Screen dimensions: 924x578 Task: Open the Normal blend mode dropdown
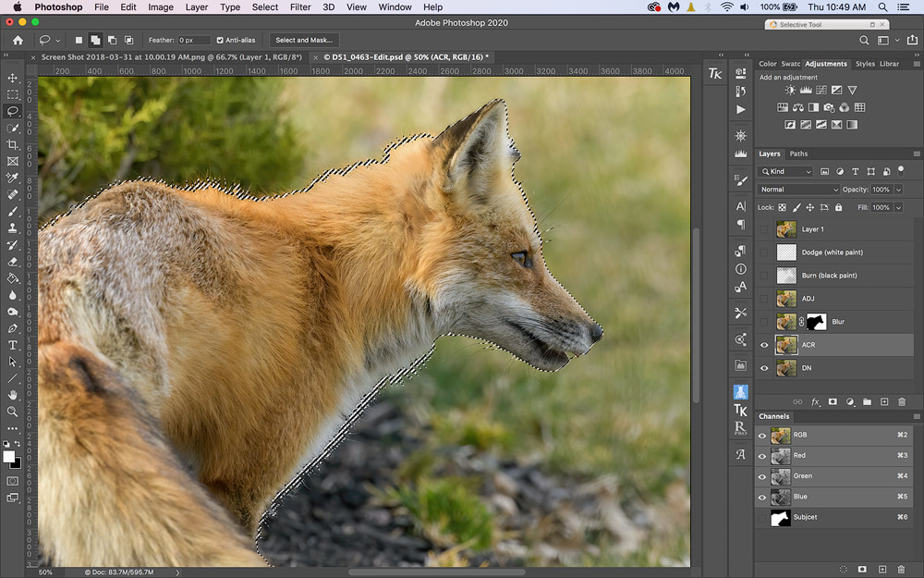tap(796, 190)
